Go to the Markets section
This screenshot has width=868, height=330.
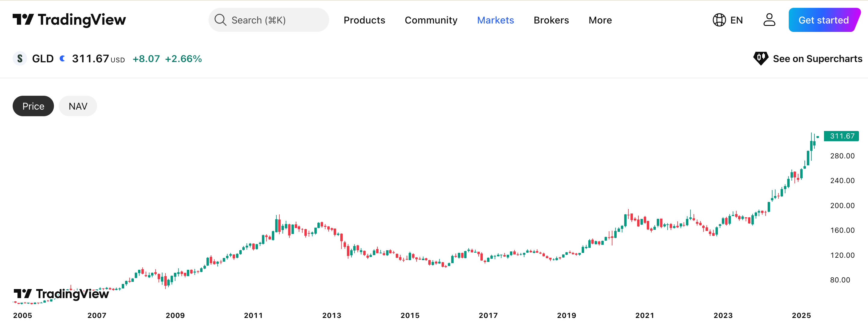click(x=495, y=20)
